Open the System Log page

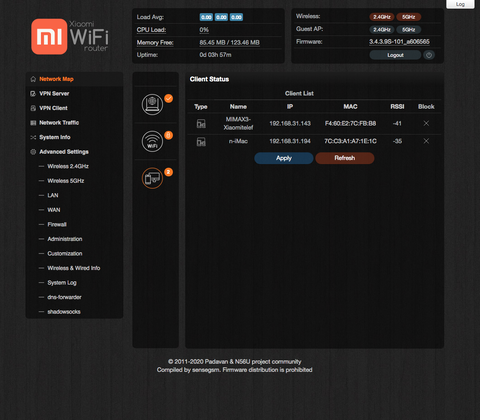point(62,283)
